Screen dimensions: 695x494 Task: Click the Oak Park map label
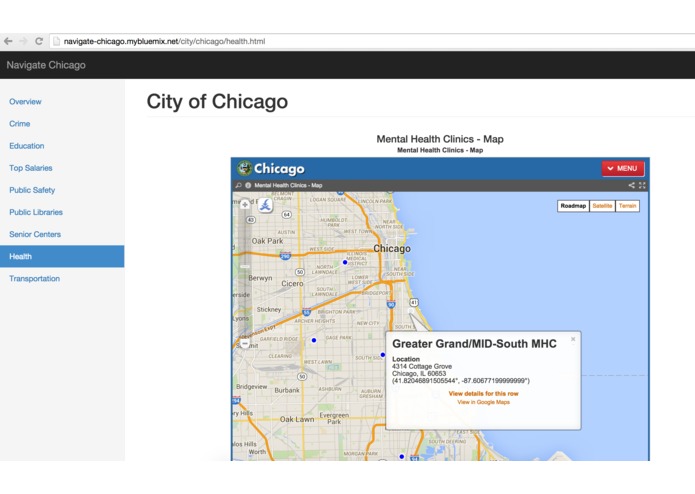pos(267,241)
